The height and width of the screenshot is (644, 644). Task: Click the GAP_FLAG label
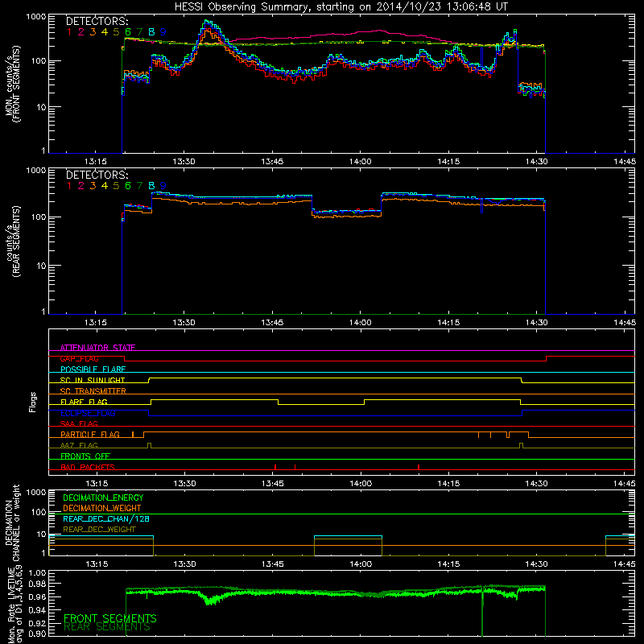(x=79, y=358)
